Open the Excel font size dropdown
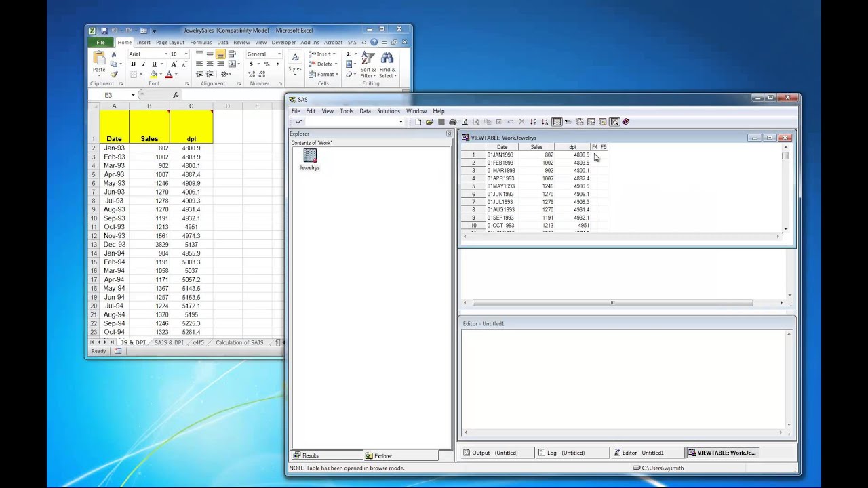This screenshot has height=488, width=868. [186, 54]
